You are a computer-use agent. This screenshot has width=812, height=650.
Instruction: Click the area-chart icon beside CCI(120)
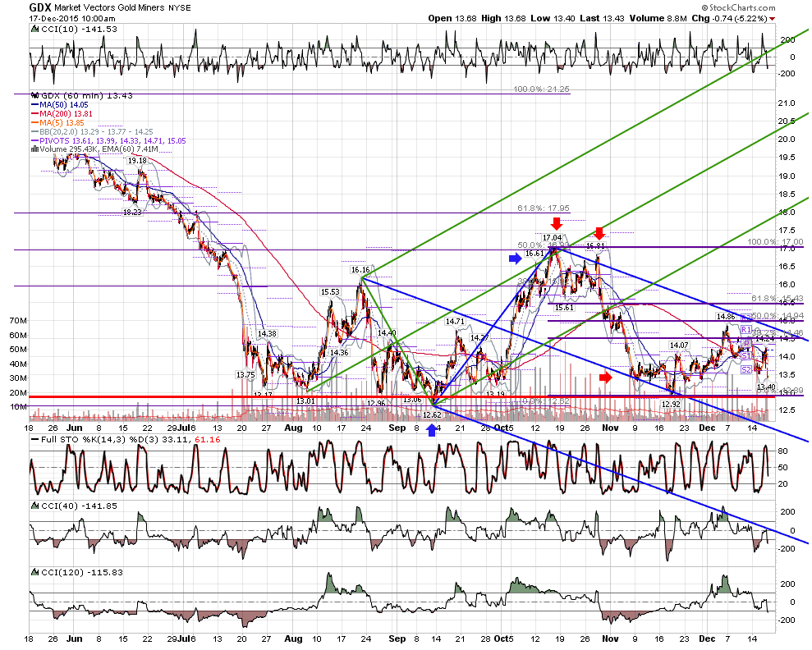pyautogui.click(x=34, y=572)
